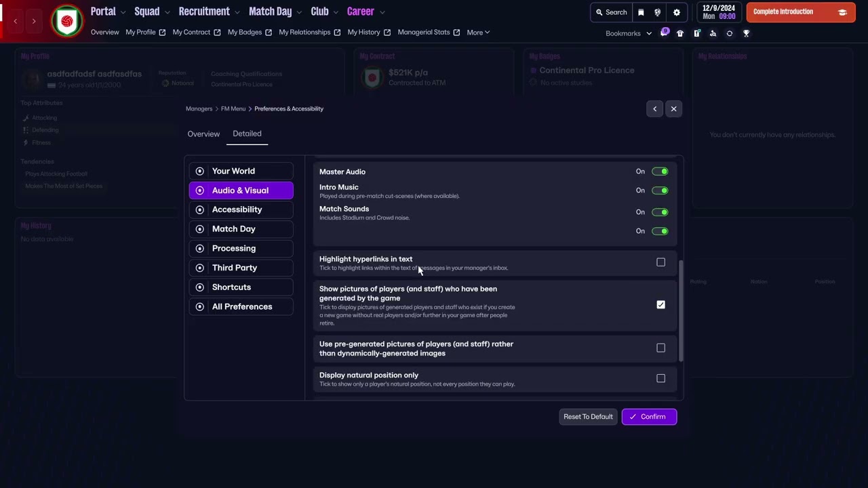Screen dimensions: 868x488
Task: Expand the Recruitment menu chevron
Action: coord(237,12)
